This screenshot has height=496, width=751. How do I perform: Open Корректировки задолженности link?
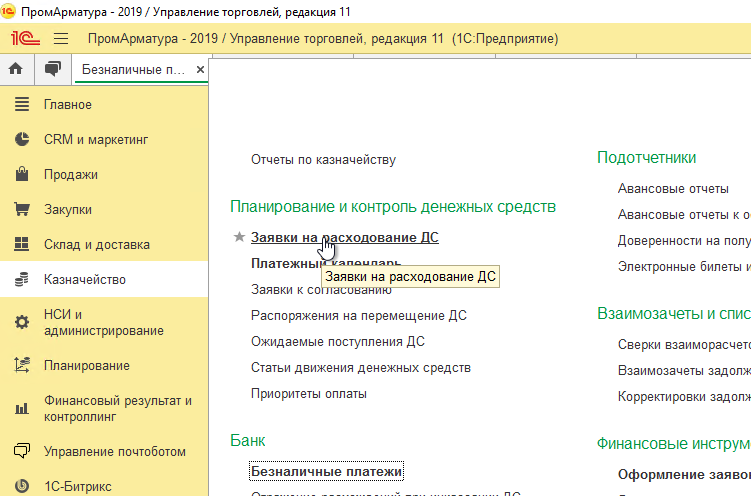684,396
